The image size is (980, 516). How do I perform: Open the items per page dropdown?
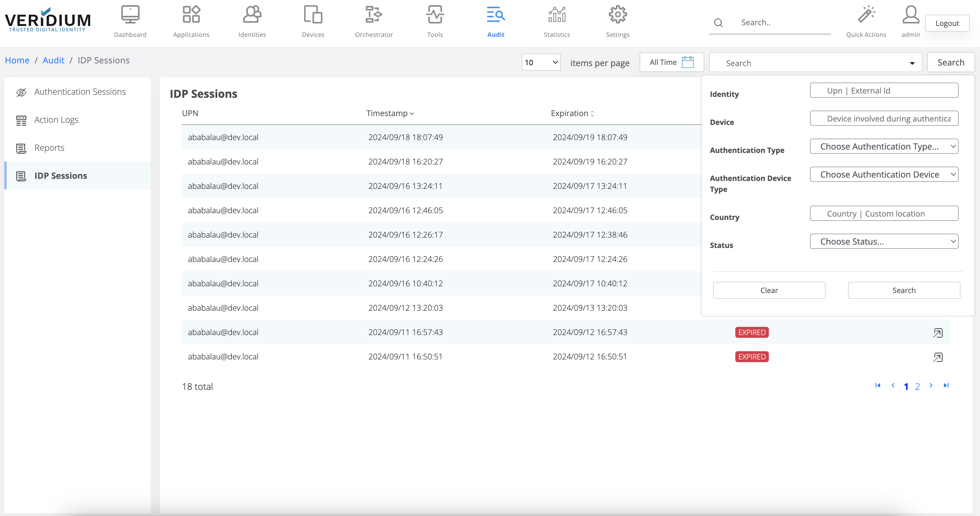(x=541, y=62)
